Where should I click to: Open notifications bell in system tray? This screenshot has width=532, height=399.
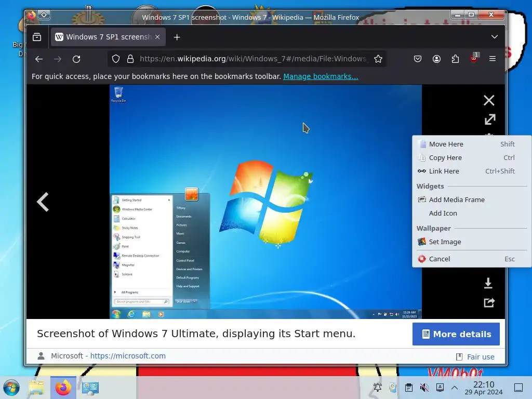click(x=378, y=388)
